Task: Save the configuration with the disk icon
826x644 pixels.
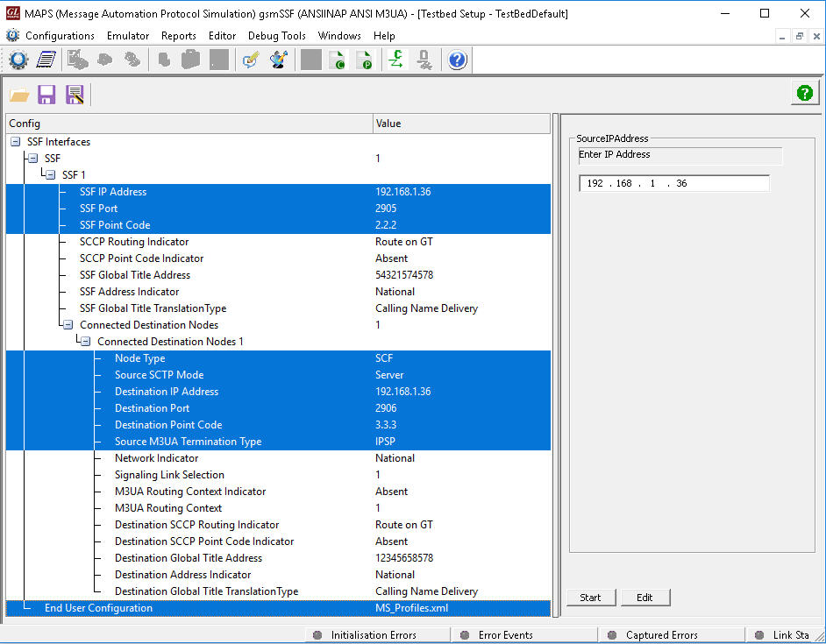Action: 46,94
